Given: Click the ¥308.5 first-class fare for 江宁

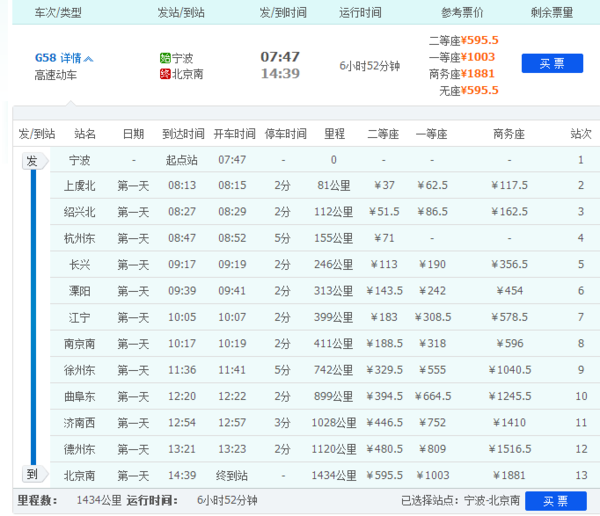Looking at the screenshot, I should pos(433,317).
